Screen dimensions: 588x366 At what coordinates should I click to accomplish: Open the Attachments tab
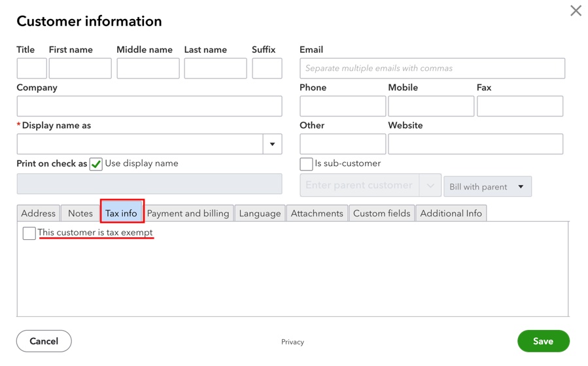pos(317,213)
